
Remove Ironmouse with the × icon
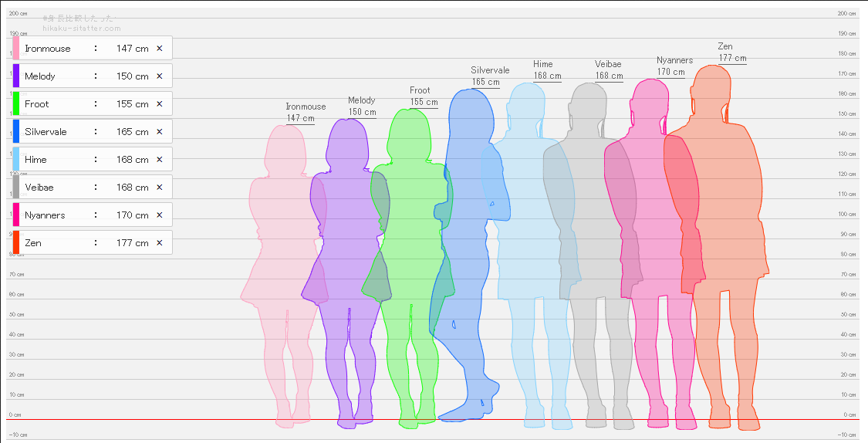[x=160, y=48]
